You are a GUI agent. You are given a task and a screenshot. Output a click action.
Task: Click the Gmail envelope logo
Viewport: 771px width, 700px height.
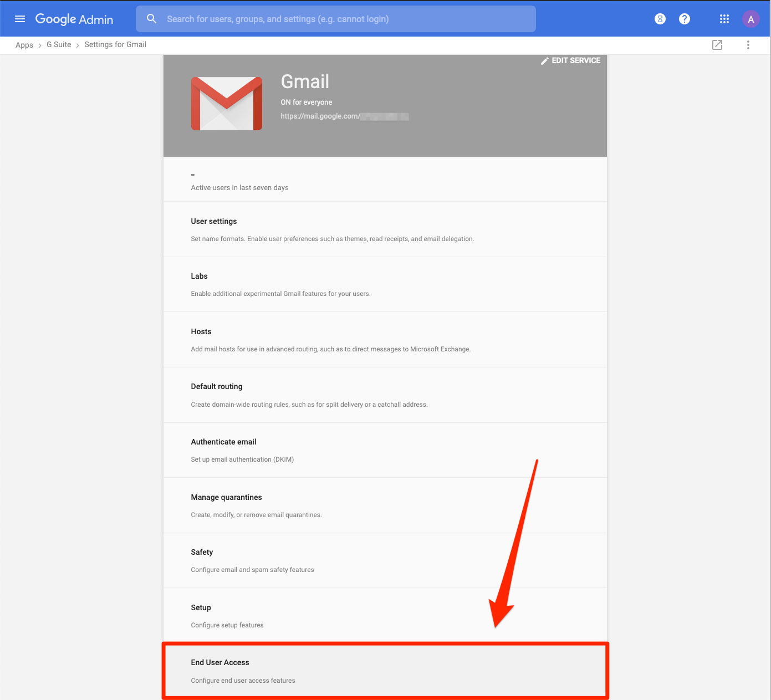point(227,104)
